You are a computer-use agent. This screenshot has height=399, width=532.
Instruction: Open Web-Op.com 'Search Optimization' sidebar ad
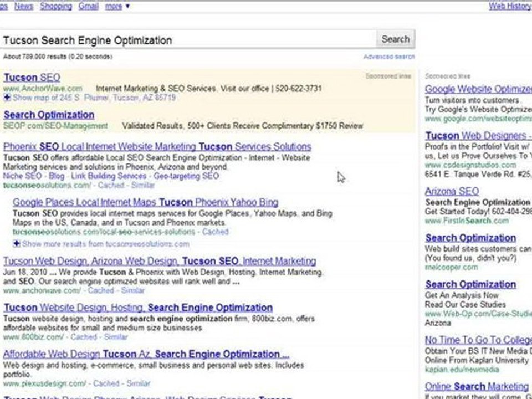470,284
